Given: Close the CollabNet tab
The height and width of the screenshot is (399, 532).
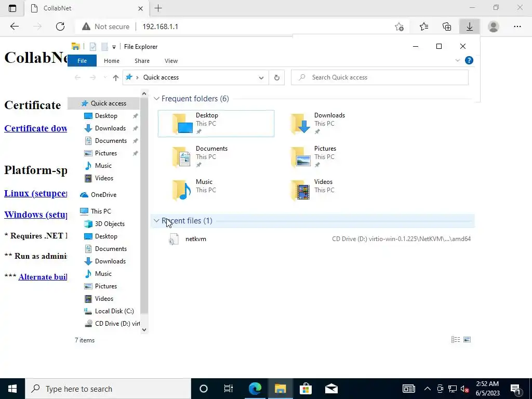Looking at the screenshot, I should click(140, 8).
